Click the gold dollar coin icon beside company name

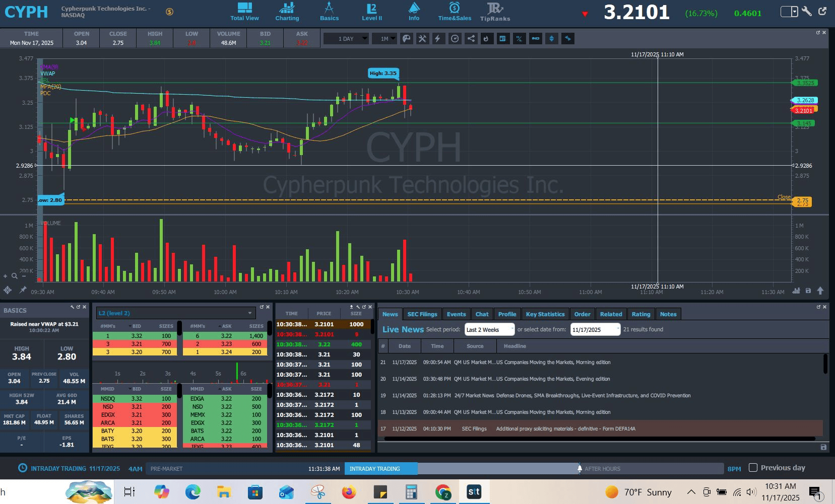[170, 12]
